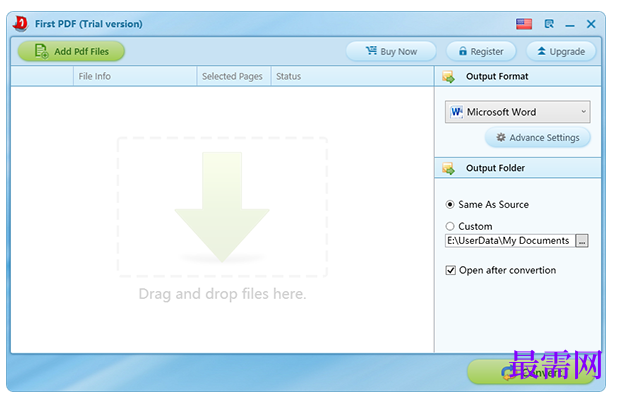Click the First PDF logo icon
This screenshot has width=621, height=396.
click(21, 24)
